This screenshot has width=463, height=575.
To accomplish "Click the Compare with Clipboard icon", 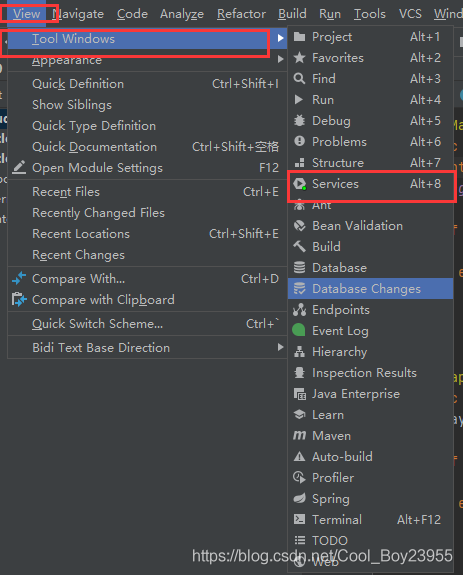I will point(19,300).
